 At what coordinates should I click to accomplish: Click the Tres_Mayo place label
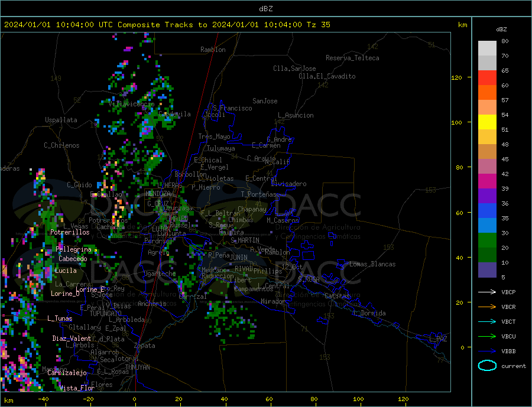coord(215,136)
